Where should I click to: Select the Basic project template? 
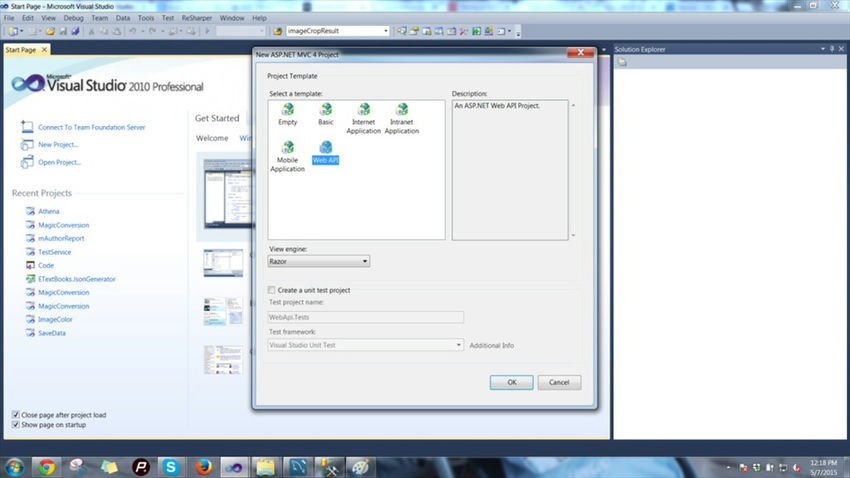pyautogui.click(x=325, y=114)
